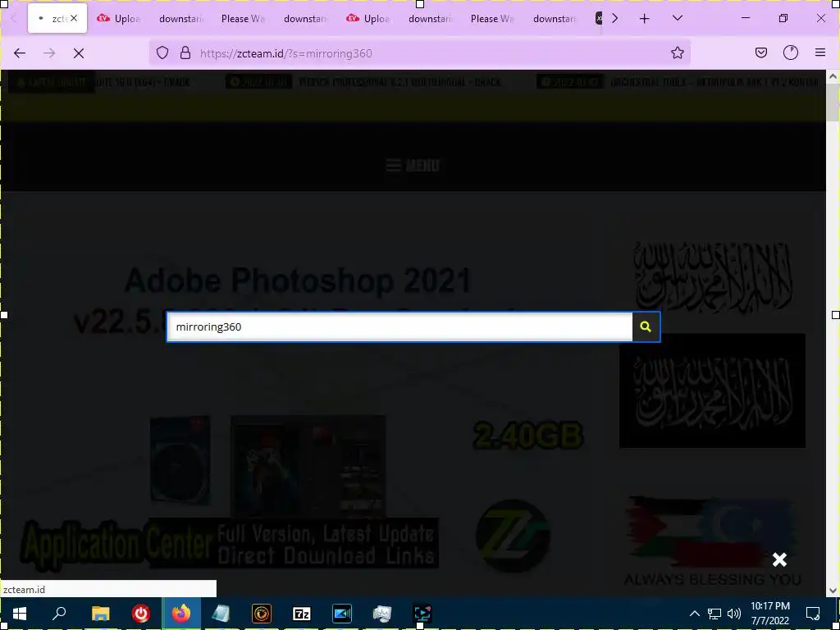Open the last taskbar screen-capture app
840x630 pixels.
tap(422, 614)
